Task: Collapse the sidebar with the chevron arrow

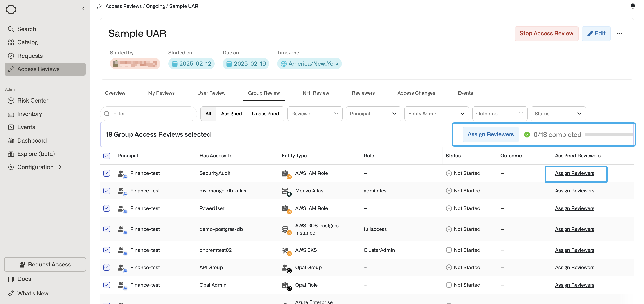Action: tap(83, 9)
